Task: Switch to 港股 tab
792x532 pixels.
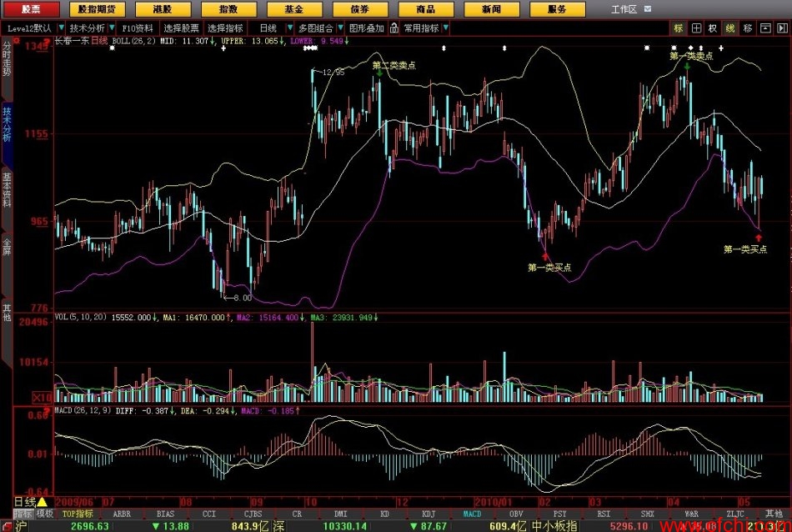Action: 163,9
